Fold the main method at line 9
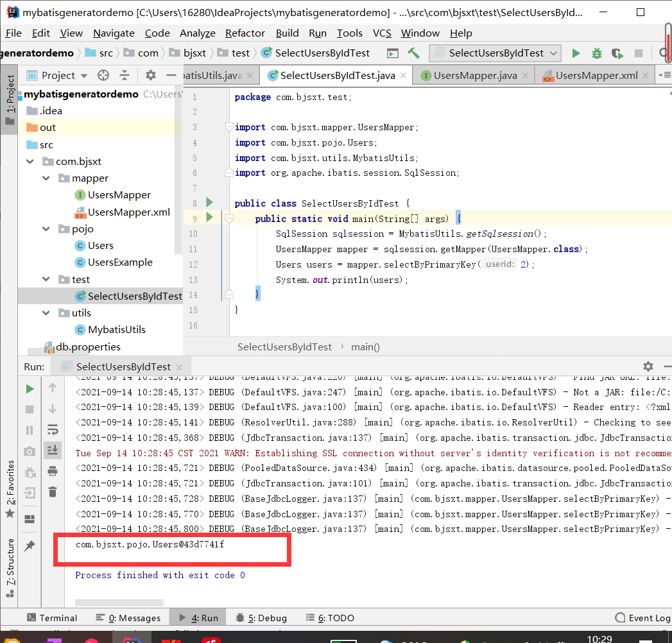The image size is (672, 643). pyautogui.click(x=229, y=219)
